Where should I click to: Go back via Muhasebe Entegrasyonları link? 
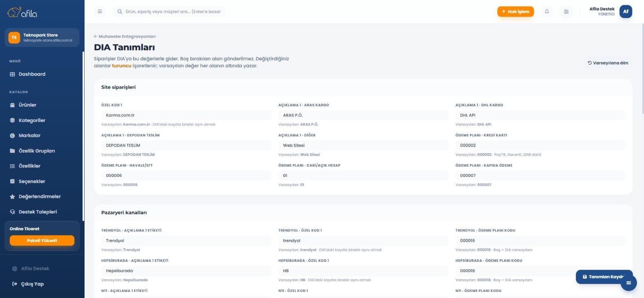pos(125,37)
